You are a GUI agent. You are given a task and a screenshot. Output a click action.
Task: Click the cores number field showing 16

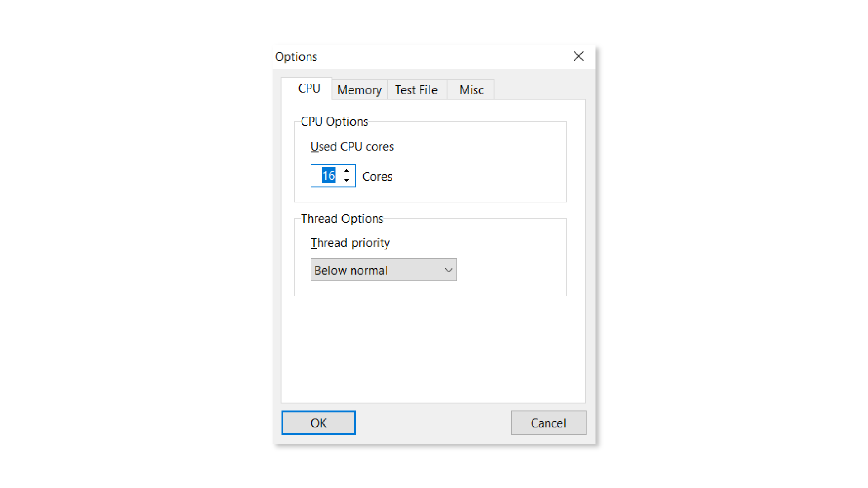[x=328, y=176]
